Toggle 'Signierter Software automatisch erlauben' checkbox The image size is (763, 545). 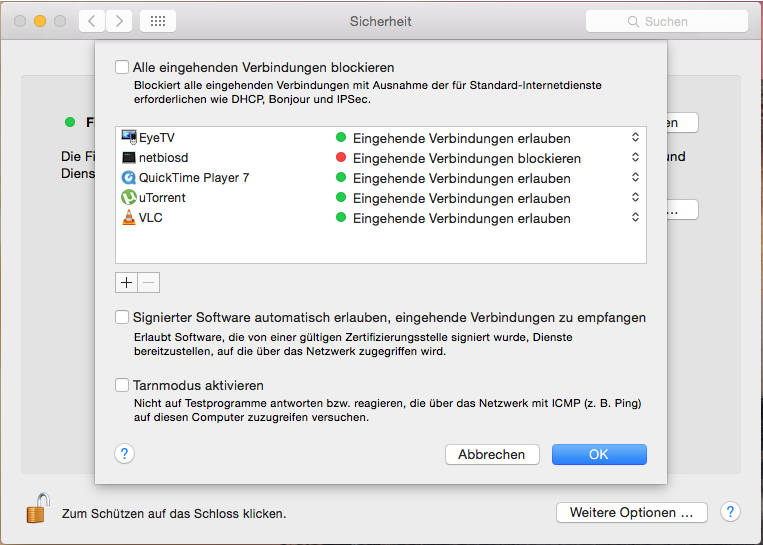click(122, 318)
